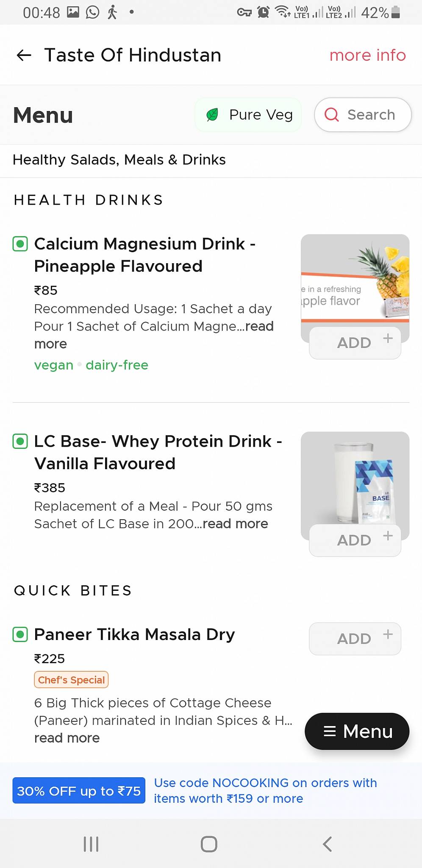Tap the back arrow beside Taste Of Hindustan
422x868 pixels.
(x=24, y=55)
